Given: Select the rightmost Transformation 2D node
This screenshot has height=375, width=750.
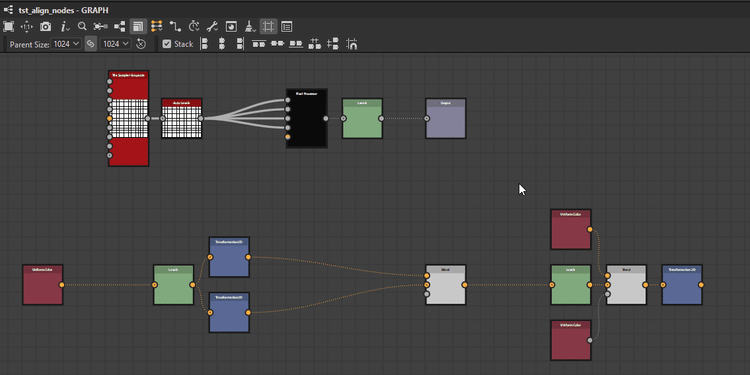Looking at the screenshot, I should pos(682,285).
